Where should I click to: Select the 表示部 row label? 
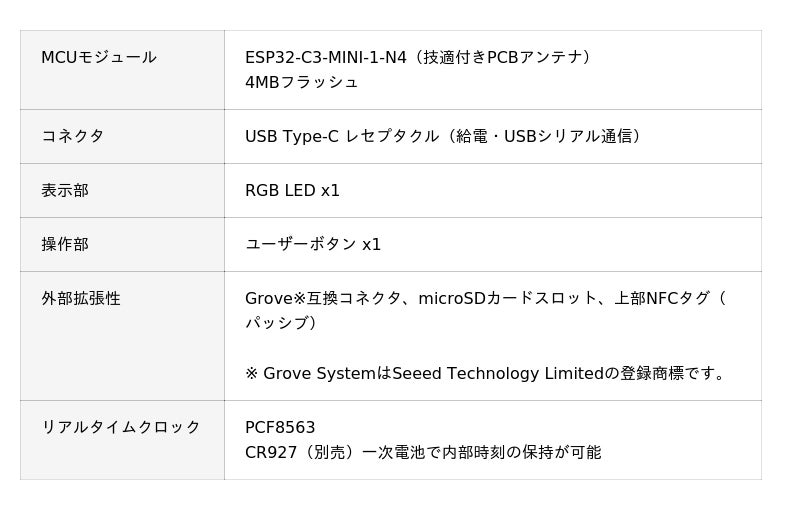(x=65, y=190)
